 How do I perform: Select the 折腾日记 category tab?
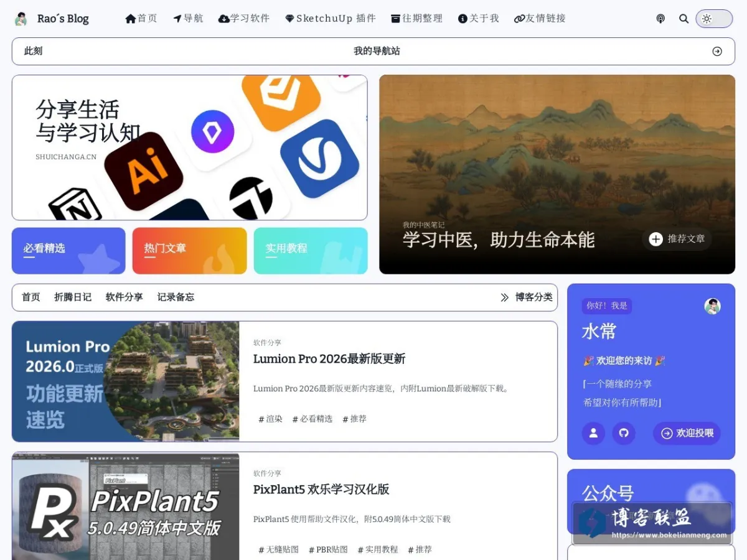(x=73, y=297)
